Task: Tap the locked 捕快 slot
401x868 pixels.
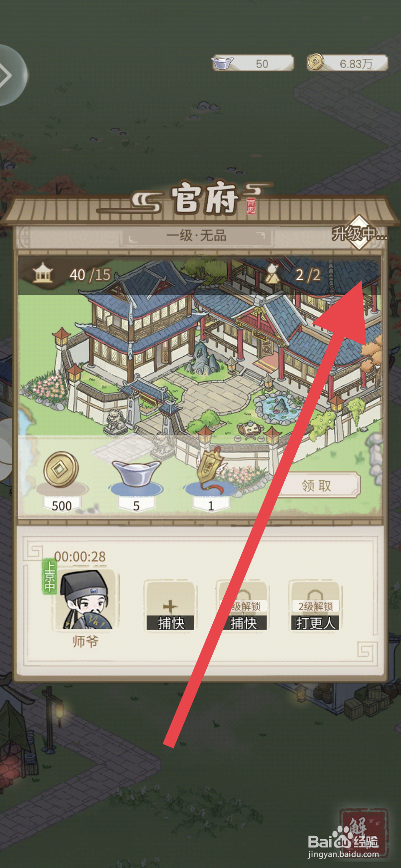Action: 243,606
